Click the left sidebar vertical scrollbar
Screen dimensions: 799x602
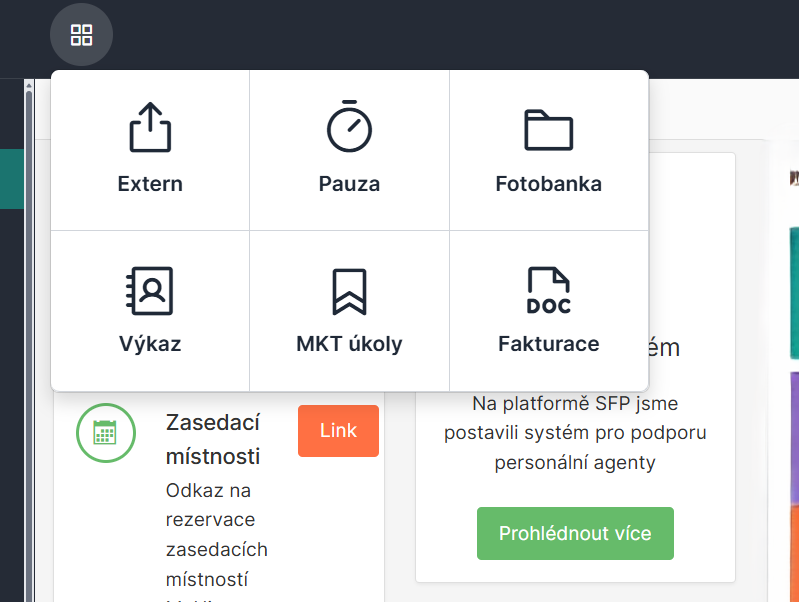coord(29,340)
